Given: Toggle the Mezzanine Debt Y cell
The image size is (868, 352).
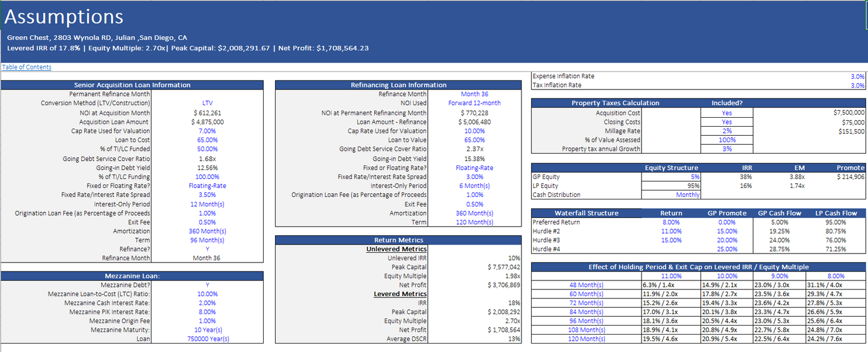Looking at the screenshot, I should coord(207,285).
